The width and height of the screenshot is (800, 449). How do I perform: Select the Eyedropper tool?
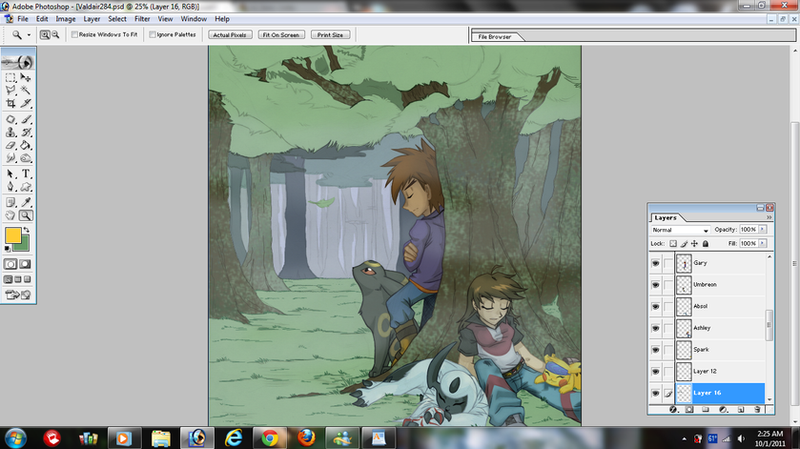tap(26, 203)
